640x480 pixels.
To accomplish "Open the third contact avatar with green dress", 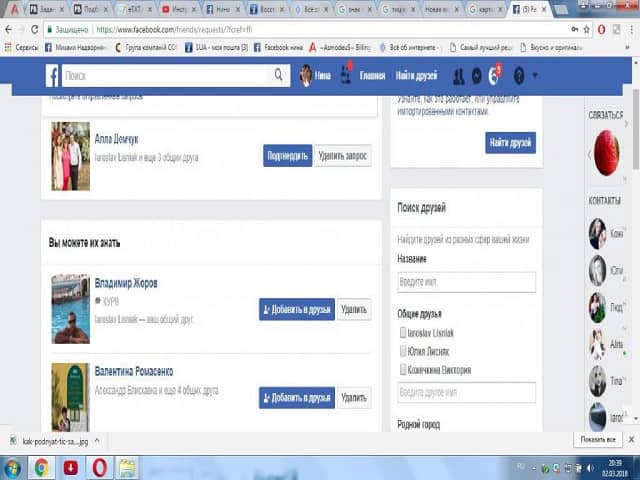I will click(598, 307).
